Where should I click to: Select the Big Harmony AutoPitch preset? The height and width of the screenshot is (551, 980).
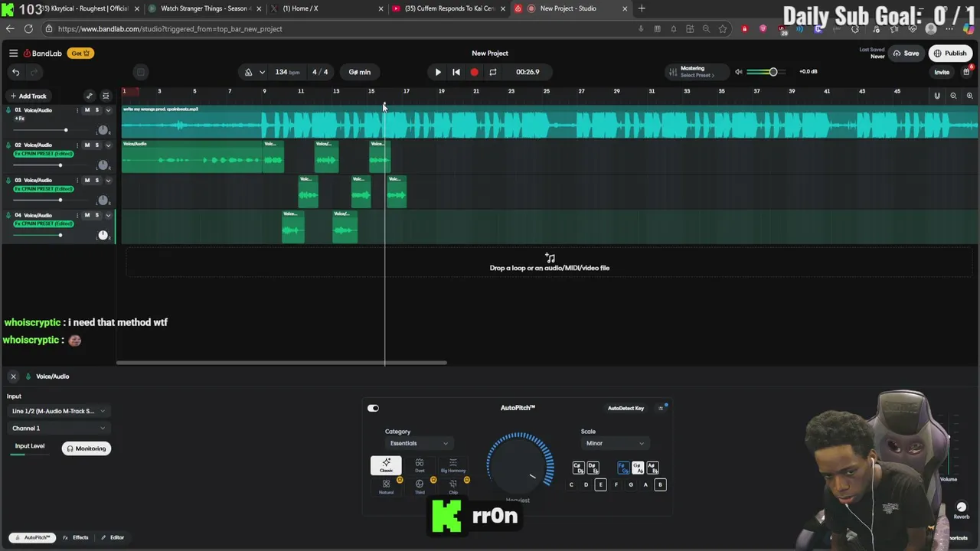(453, 465)
